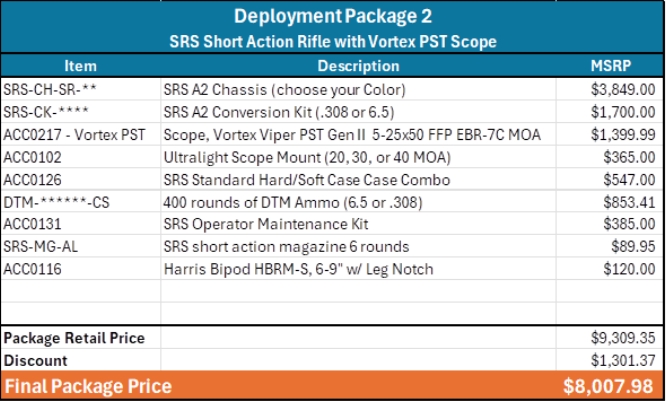Click the Deployment Package 2 title cell
666x401 pixels.
333,17
